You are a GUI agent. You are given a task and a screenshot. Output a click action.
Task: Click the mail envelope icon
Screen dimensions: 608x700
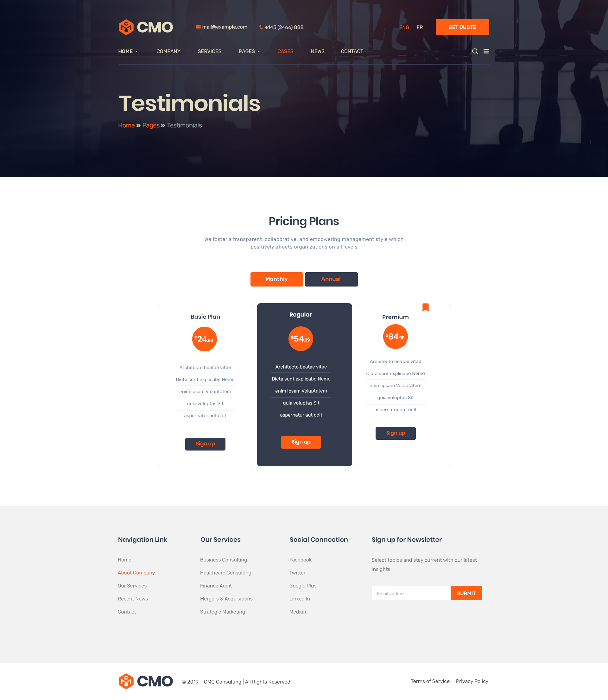click(x=198, y=27)
